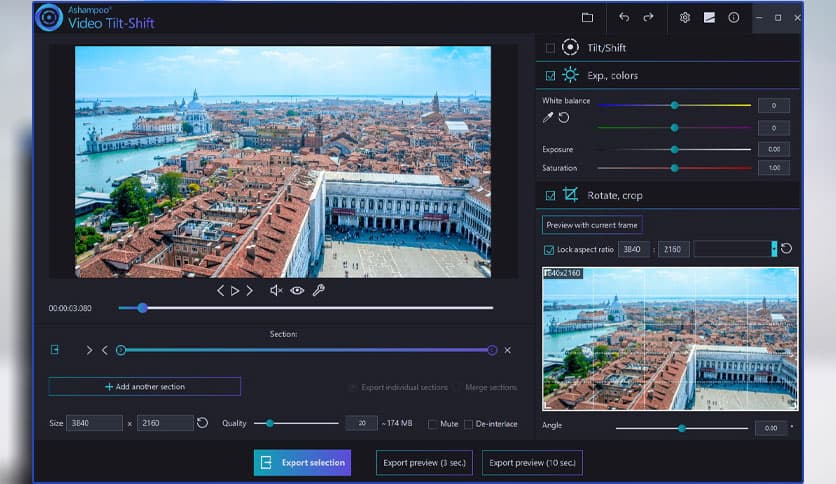Open the skin/theme icon in title bar
The height and width of the screenshot is (484, 836).
pos(709,18)
